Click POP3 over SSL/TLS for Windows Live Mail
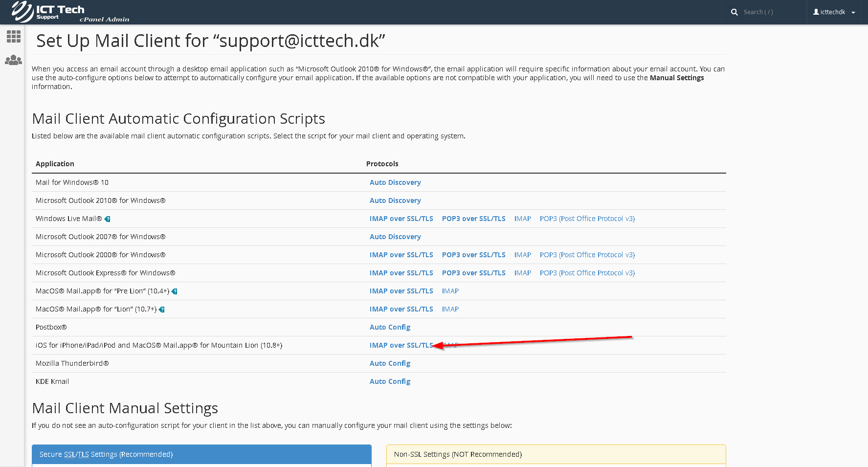Screen dimensions: 868x467 tap(473, 219)
